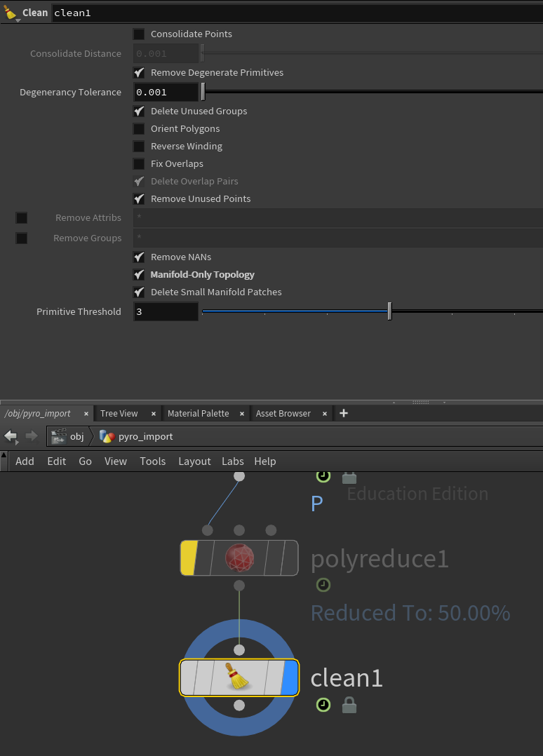Viewport: 543px width, 756px height.
Task: Click the pyro_import path segment
Action: [136, 436]
